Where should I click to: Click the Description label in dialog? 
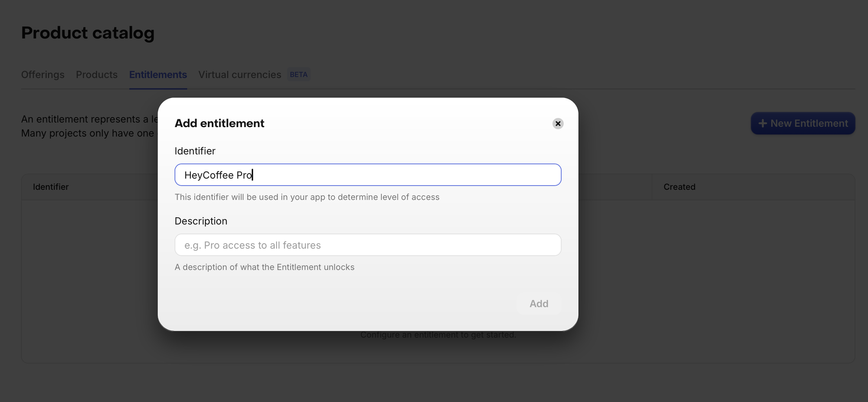click(201, 221)
